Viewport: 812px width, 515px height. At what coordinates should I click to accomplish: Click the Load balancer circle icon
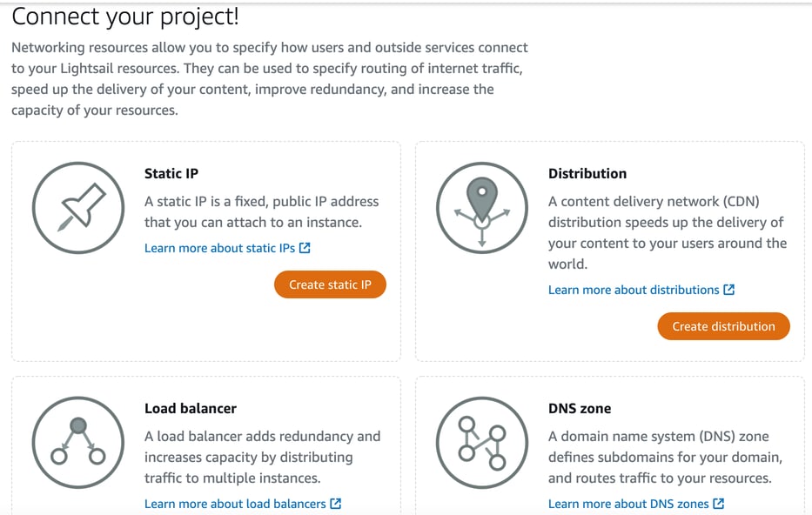[78, 442]
